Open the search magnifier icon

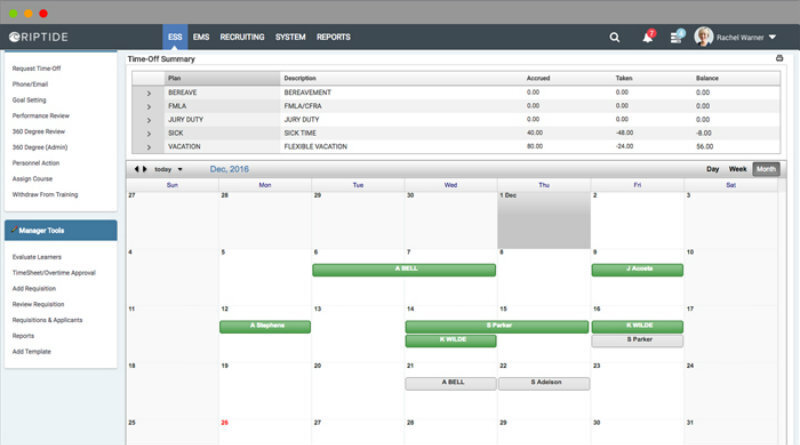click(x=615, y=37)
